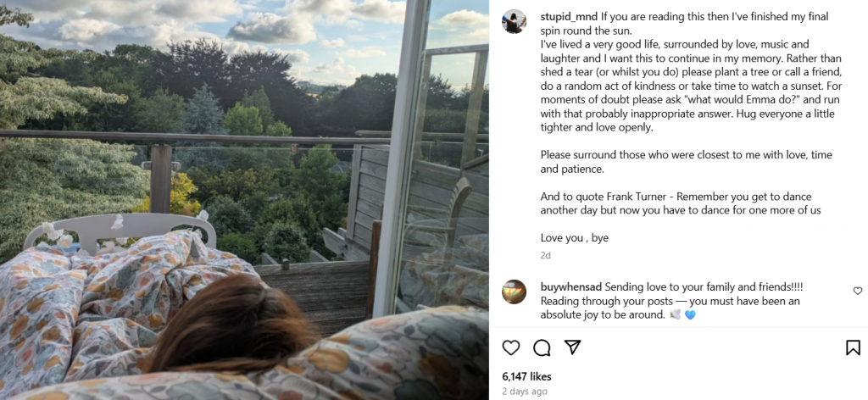This screenshot has height=400, width=868.
Task: Like buywhensad's comment with the small heart
Action: point(858,291)
